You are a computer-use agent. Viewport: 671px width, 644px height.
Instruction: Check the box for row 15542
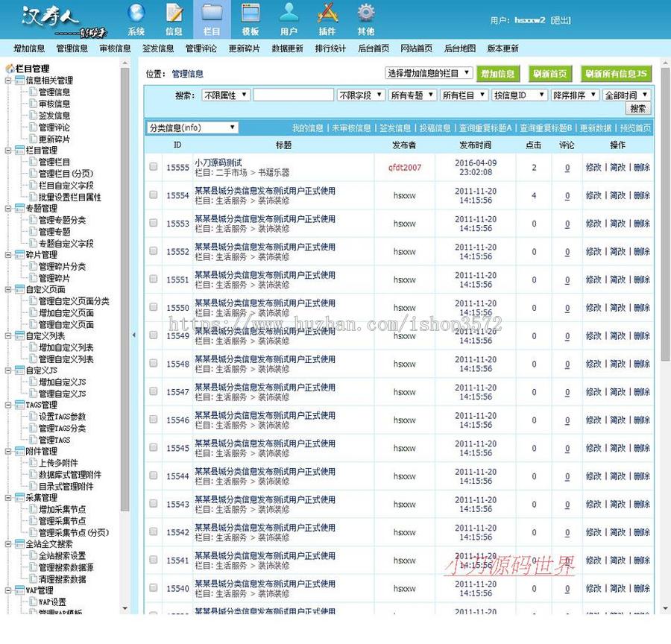point(153,532)
